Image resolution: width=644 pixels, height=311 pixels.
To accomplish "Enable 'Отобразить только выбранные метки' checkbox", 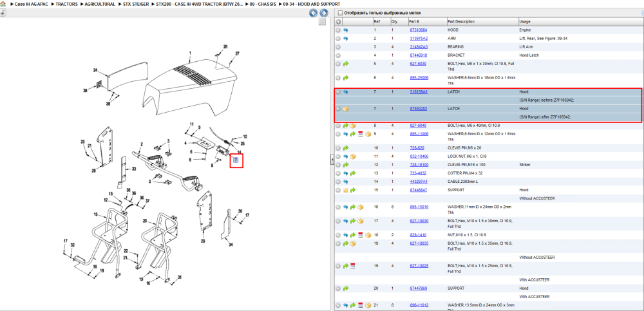I will click(x=339, y=13).
